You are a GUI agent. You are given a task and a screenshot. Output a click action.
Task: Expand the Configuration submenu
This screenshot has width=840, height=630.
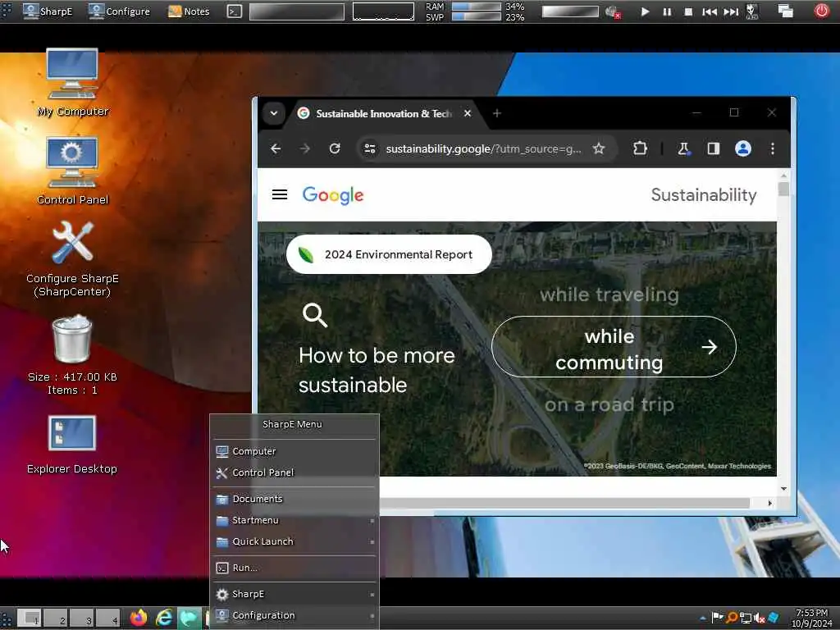(x=294, y=615)
